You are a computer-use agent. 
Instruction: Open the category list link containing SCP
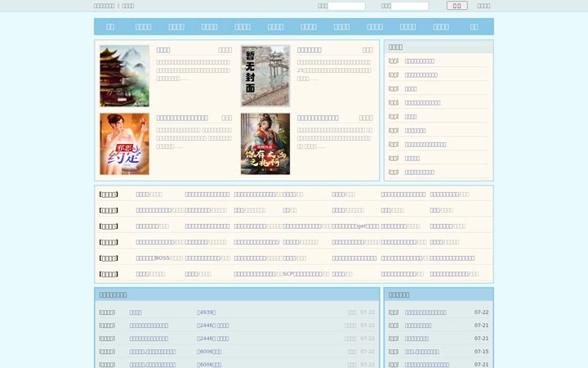[302, 274]
